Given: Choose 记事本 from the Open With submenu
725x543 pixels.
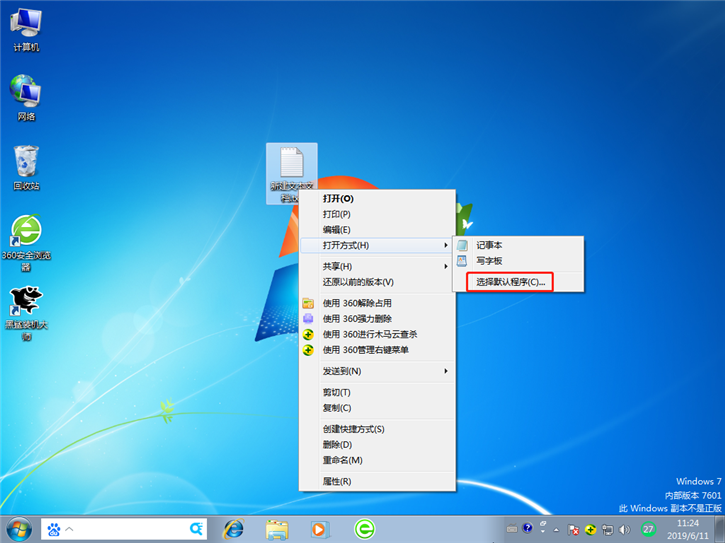Looking at the screenshot, I should click(x=489, y=245).
